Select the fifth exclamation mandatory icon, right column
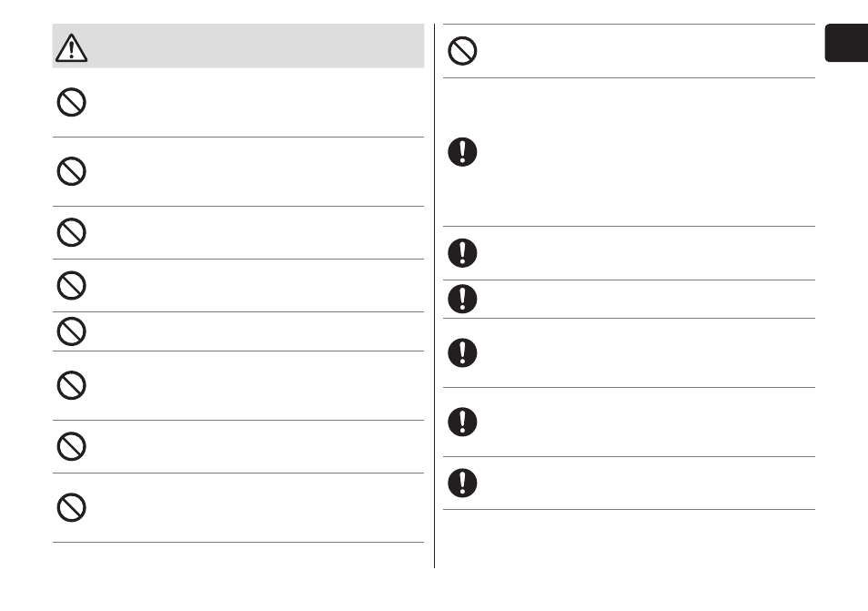The height and width of the screenshot is (611, 868). coord(462,422)
